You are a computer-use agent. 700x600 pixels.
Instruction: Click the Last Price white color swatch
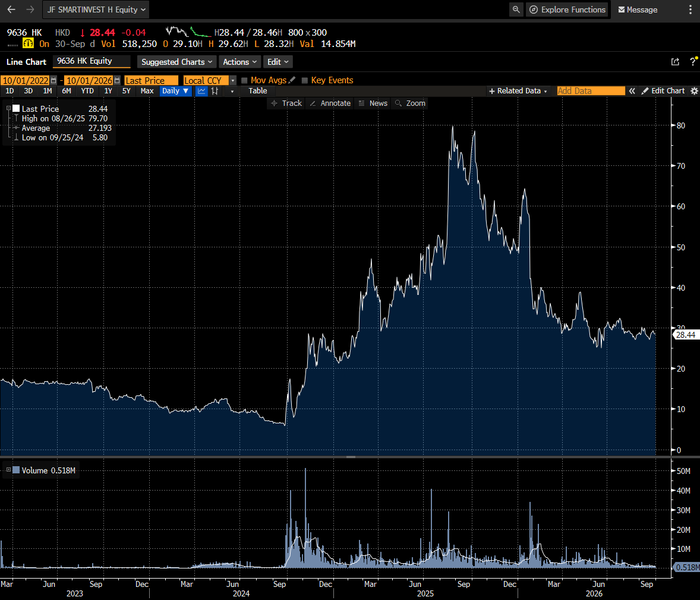coord(16,109)
